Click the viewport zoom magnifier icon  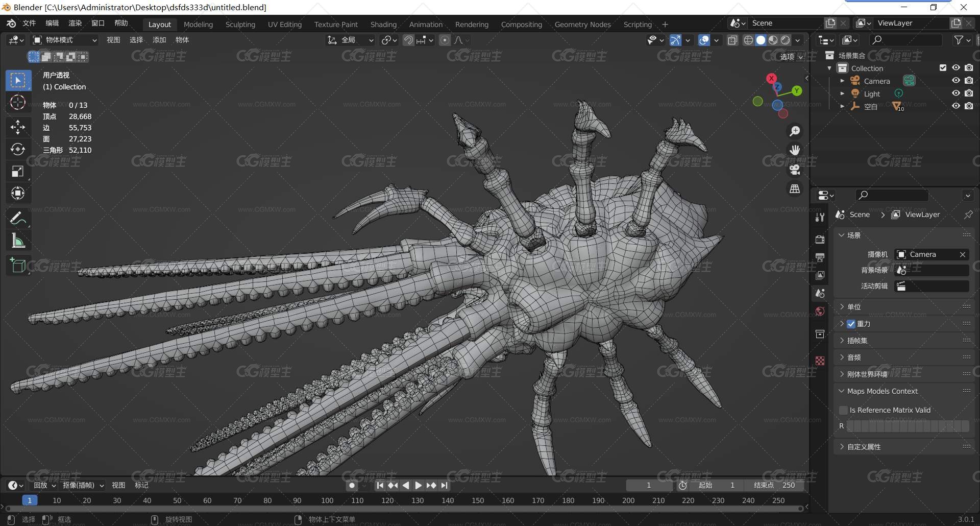795,131
